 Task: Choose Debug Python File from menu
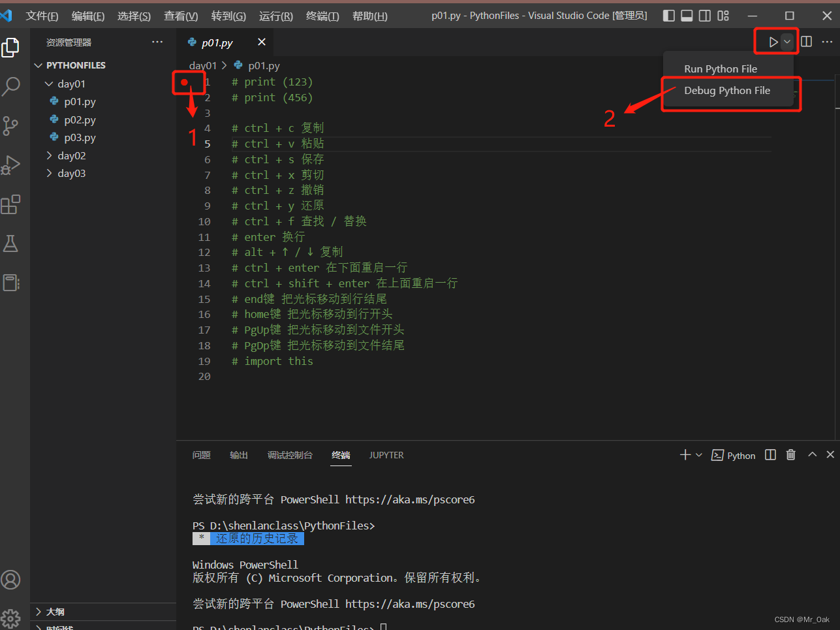[727, 90]
